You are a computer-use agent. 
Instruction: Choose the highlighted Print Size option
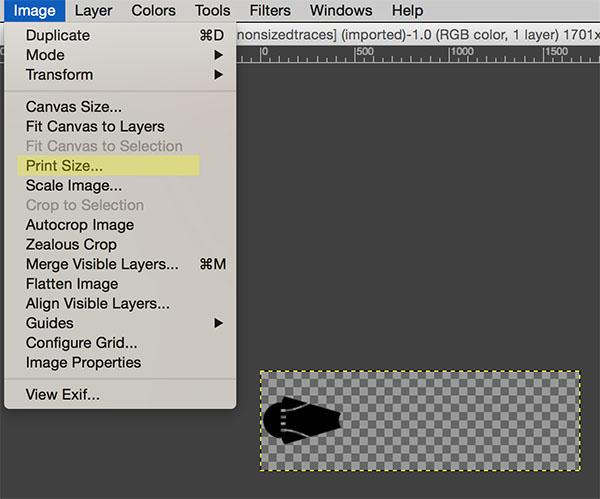tap(64, 166)
